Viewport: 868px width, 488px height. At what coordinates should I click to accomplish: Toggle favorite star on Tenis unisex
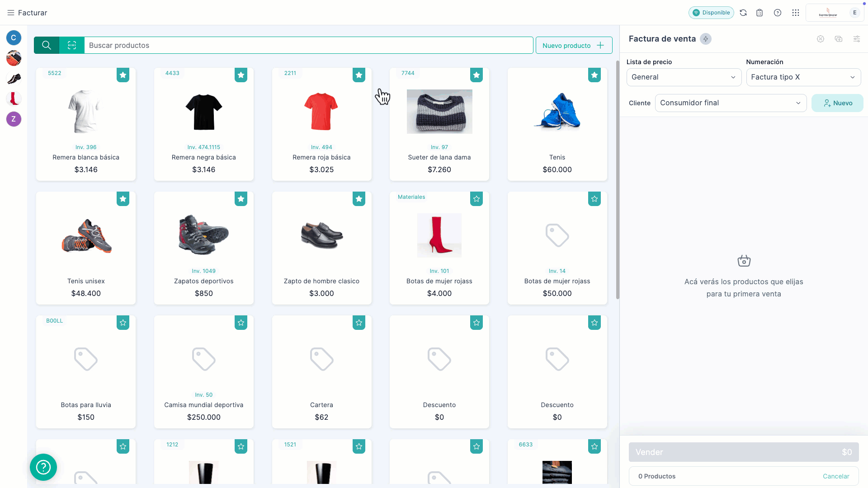(x=123, y=199)
